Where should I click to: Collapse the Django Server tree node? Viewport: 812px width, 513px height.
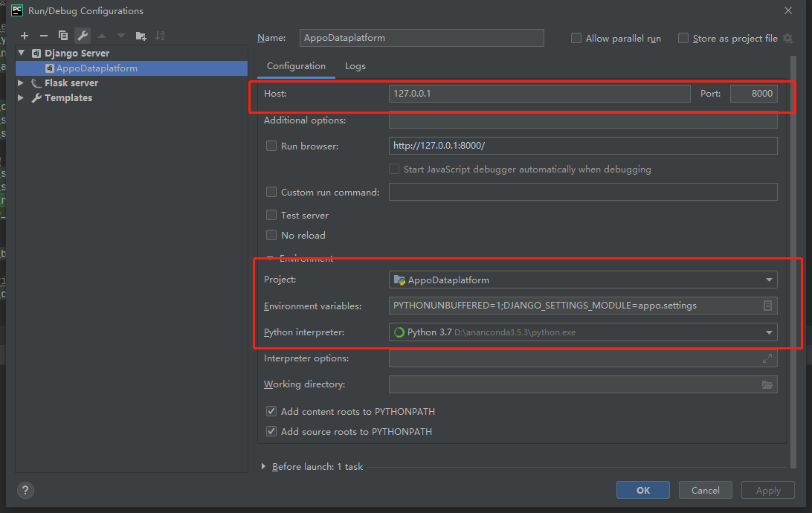22,53
